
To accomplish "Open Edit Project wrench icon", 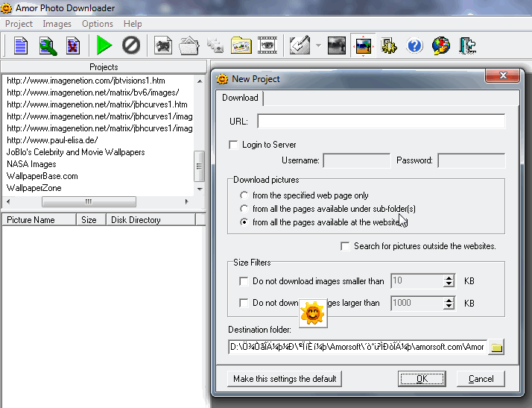I will [48, 45].
